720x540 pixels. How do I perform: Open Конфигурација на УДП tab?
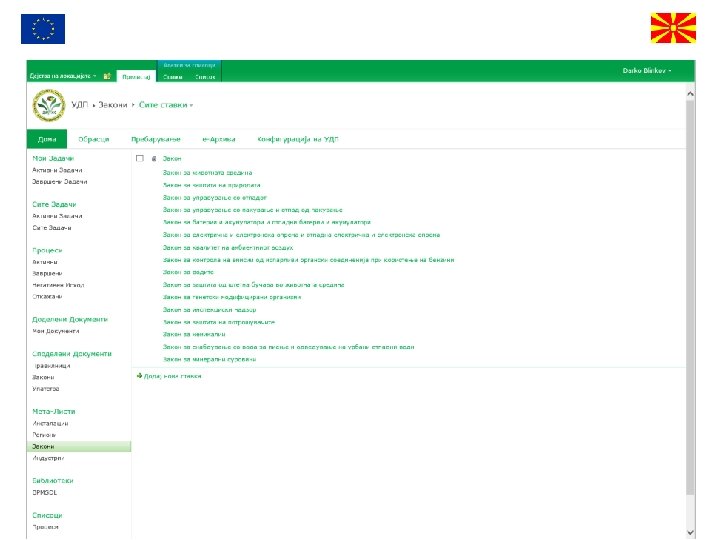click(x=298, y=139)
